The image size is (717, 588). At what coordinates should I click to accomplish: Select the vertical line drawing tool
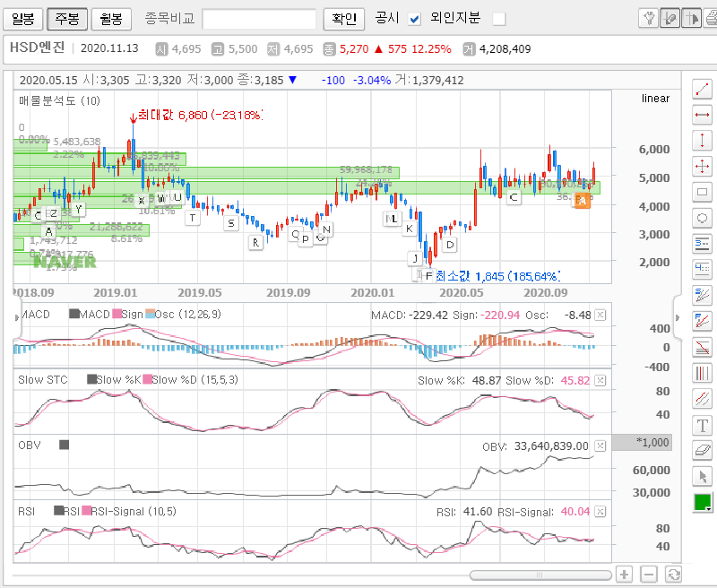(702, 141)
